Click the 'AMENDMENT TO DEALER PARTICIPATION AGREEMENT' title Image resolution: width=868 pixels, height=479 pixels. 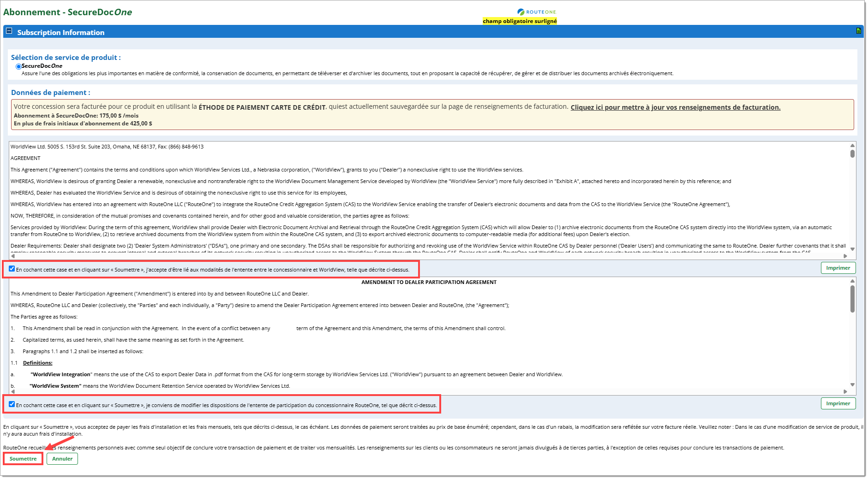429,282
